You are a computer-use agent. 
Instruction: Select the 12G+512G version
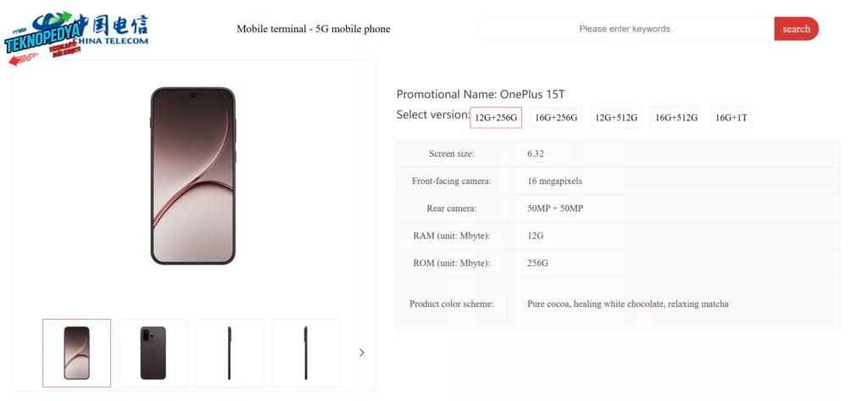tap(616, 118)
